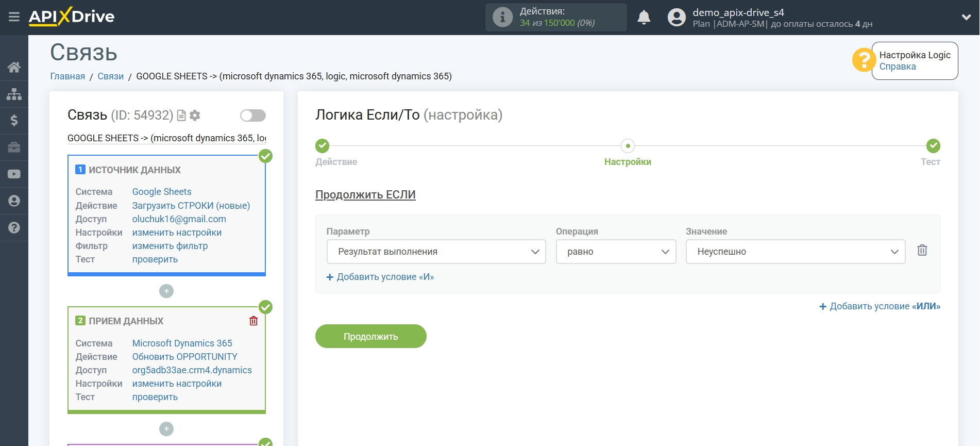The width and height of the screenshot is (980, 446).
Task: Open Microsoft Dynamics 365 system link
Action: [x=182, y=343]
